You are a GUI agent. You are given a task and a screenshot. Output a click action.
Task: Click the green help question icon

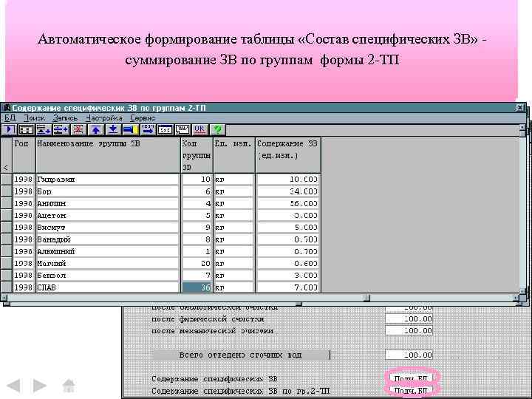click(x=217, y=129)
